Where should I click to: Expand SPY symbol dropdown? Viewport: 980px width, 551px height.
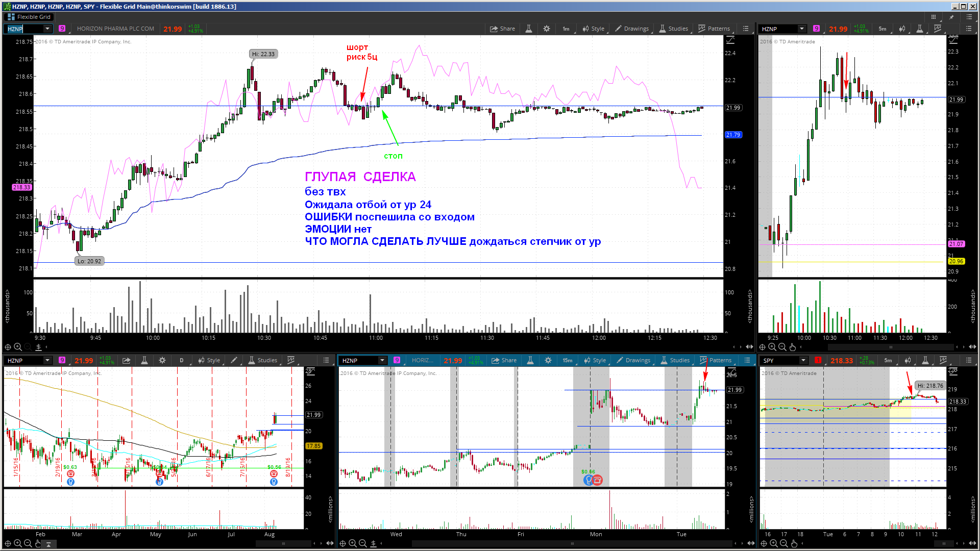(803, 360)
